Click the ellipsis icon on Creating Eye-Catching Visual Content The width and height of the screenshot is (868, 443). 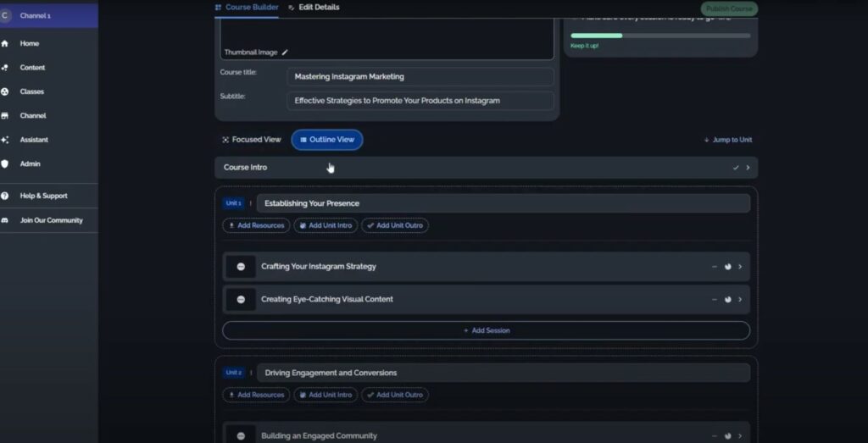pyautogui.click(x=241, y=299)
